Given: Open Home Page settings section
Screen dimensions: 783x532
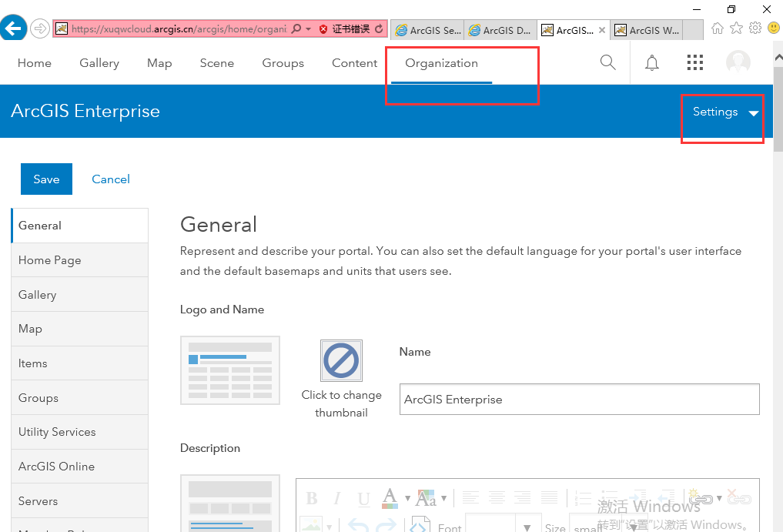Looking at the screenshot, I should tap(80, 260).
